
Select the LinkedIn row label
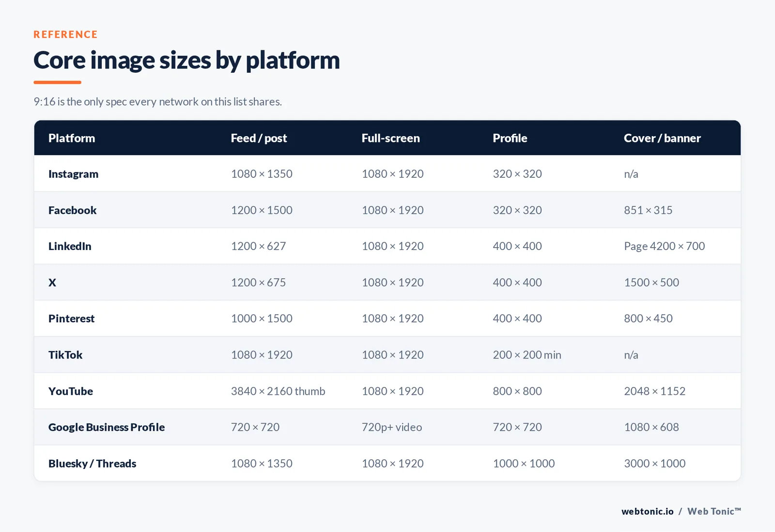coord(70,246)
